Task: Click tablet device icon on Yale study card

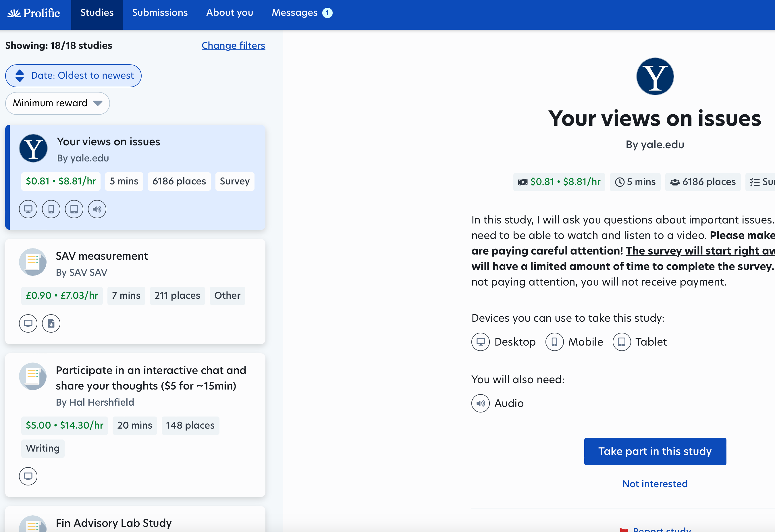Action: [x=74, y=209]
